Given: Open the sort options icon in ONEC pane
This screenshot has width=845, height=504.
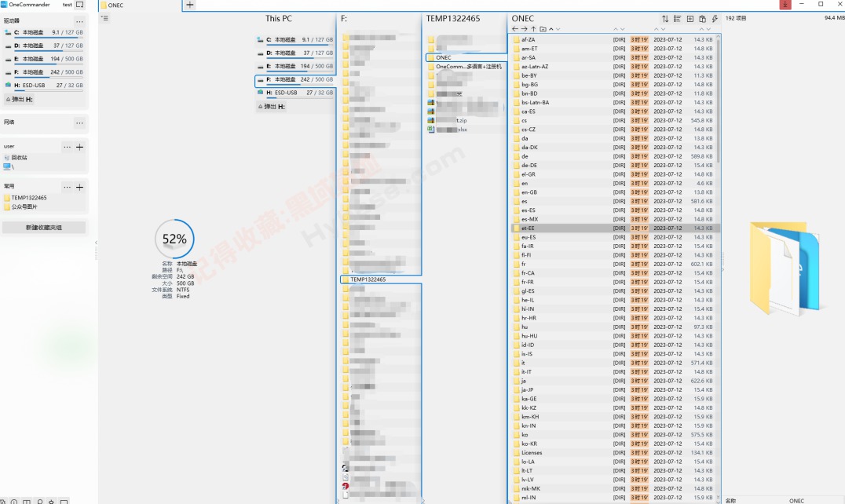Looking at the screenshot, I should tap(665, 18).
